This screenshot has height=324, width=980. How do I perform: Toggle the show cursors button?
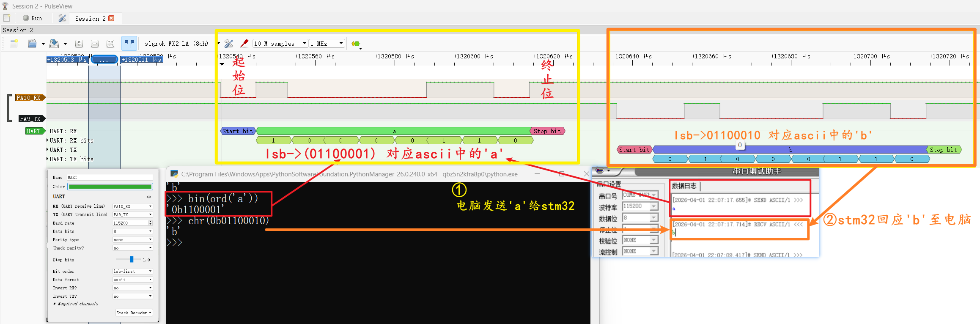129,44
